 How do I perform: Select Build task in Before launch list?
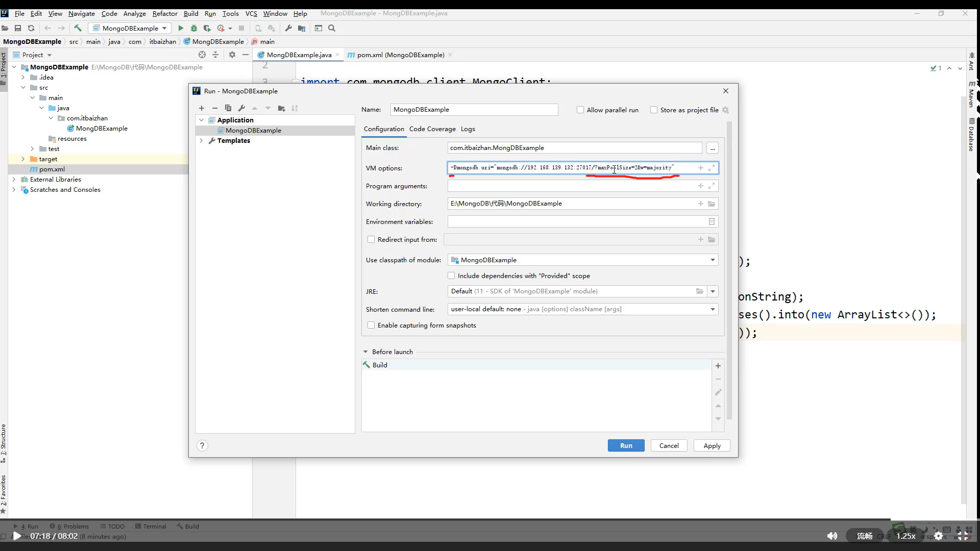click(536, 365)
